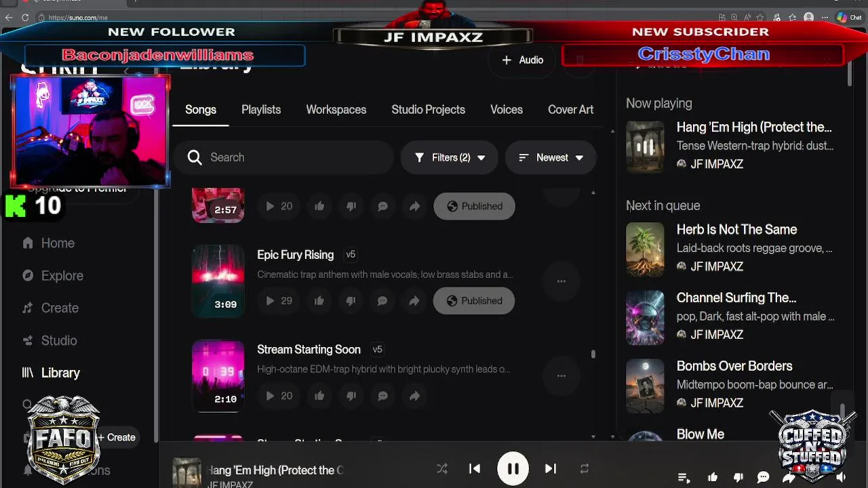The image size is (868, 488).
Task: Open Create in the sidebar
Action: (x=51, y=308)
